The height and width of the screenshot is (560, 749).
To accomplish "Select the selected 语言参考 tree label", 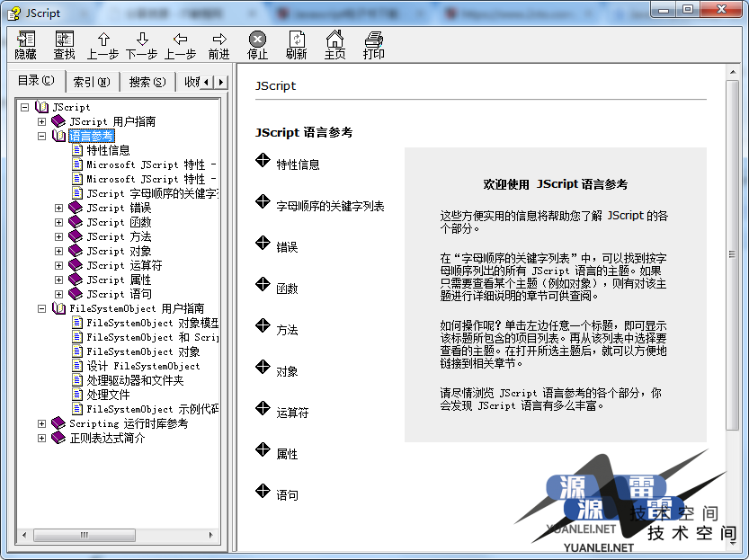I will [91, 136].
